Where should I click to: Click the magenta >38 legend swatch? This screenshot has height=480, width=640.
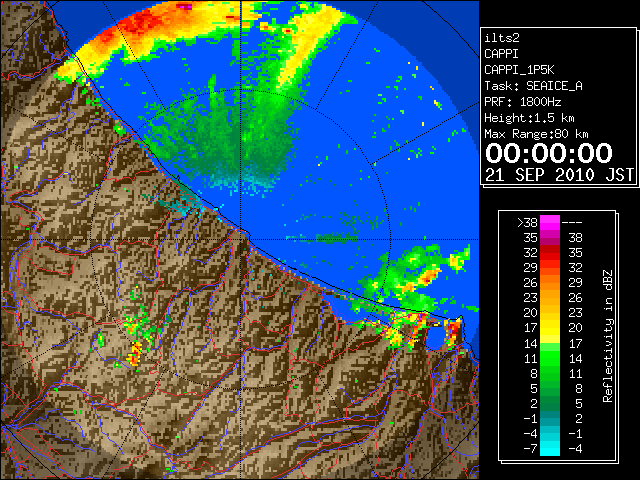pos(549,222)
